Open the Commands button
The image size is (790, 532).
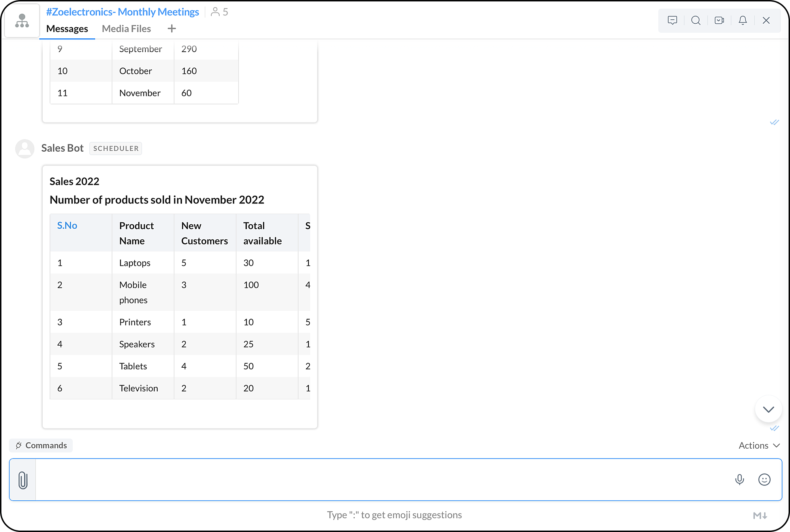click(x=41, y=446)
